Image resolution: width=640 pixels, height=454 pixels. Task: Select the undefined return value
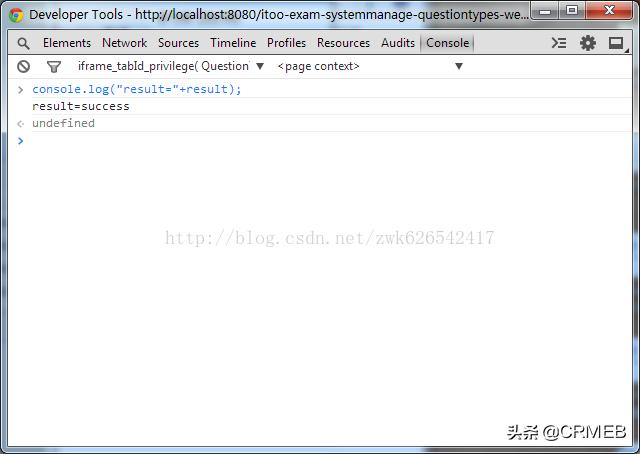click(63, 123)
